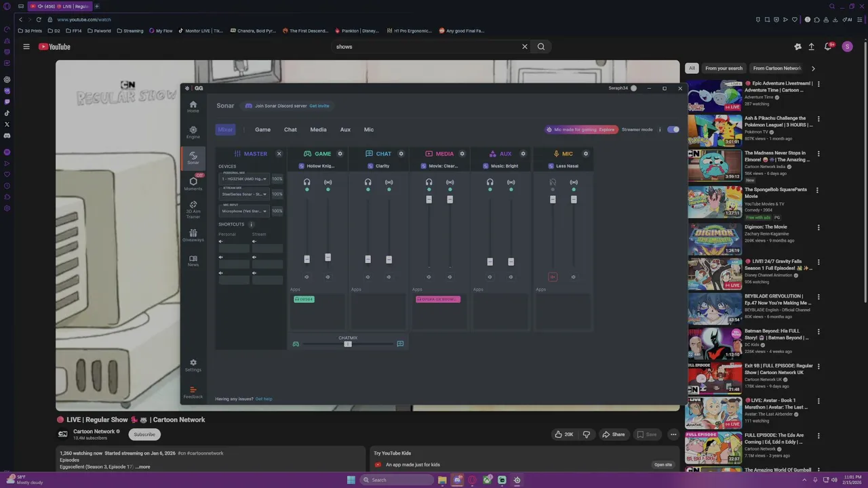This screenshot has height=488, width=868.
Task: Open Stream Mix device dropdown
Action: coord(244,195)
